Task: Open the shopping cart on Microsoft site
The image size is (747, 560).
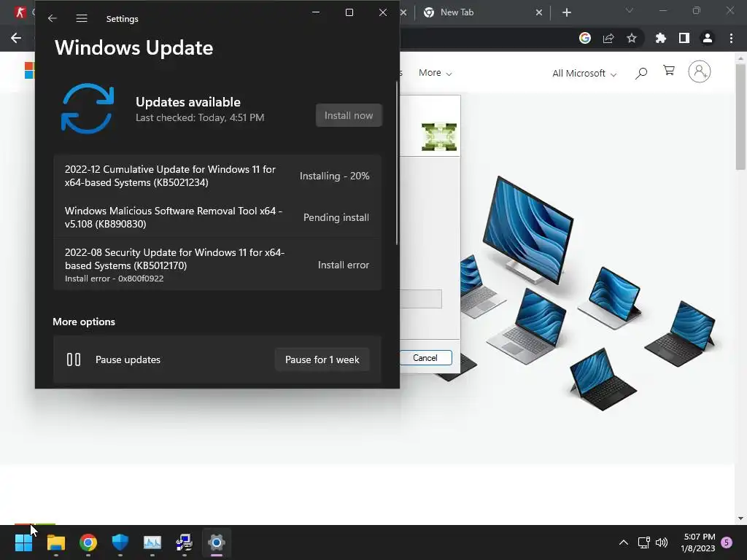Action: (669, 71)
